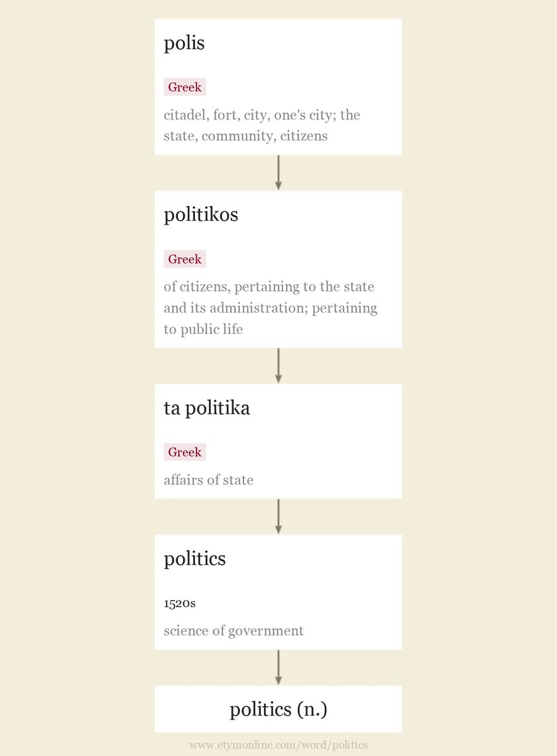Click the white ta politika card area

(278, 441)
